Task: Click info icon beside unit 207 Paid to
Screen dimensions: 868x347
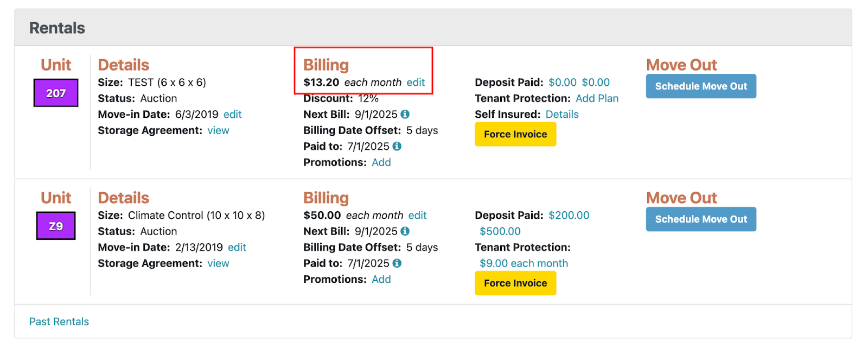Action: 397,146
